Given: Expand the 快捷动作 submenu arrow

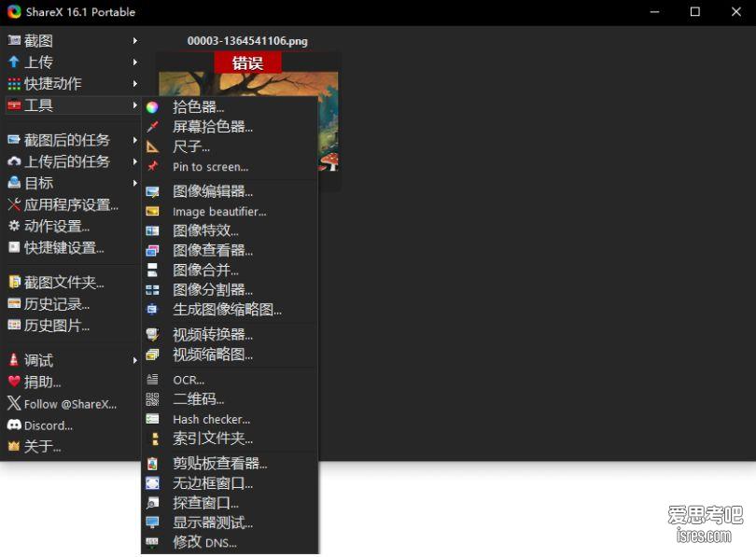Looking at the screenshot, I should (135, 83).
